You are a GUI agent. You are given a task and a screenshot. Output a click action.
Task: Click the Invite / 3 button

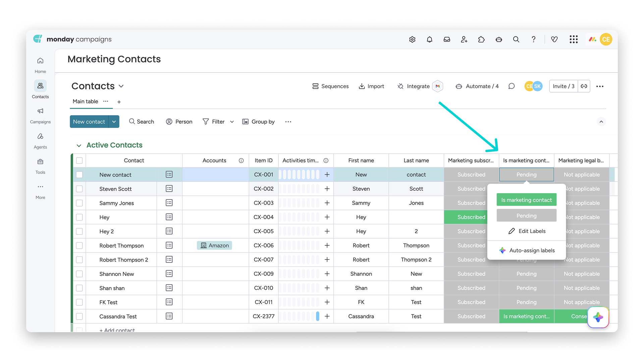[x=563, y=86]
